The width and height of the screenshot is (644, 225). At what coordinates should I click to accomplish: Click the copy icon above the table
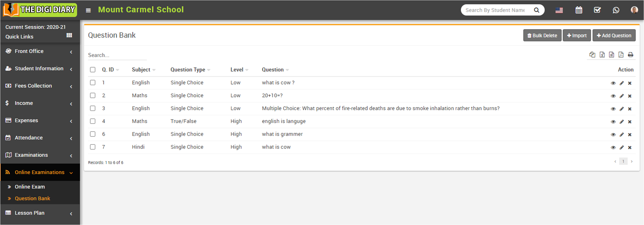pyautogui.click(x=592, y=55)
